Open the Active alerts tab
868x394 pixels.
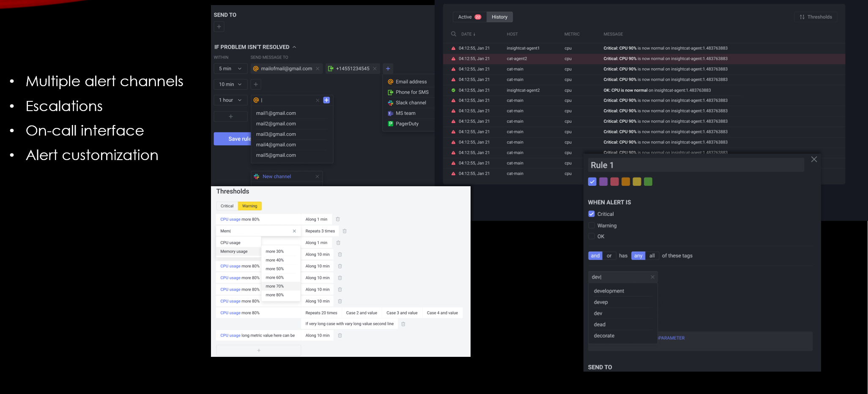point(469,17)
